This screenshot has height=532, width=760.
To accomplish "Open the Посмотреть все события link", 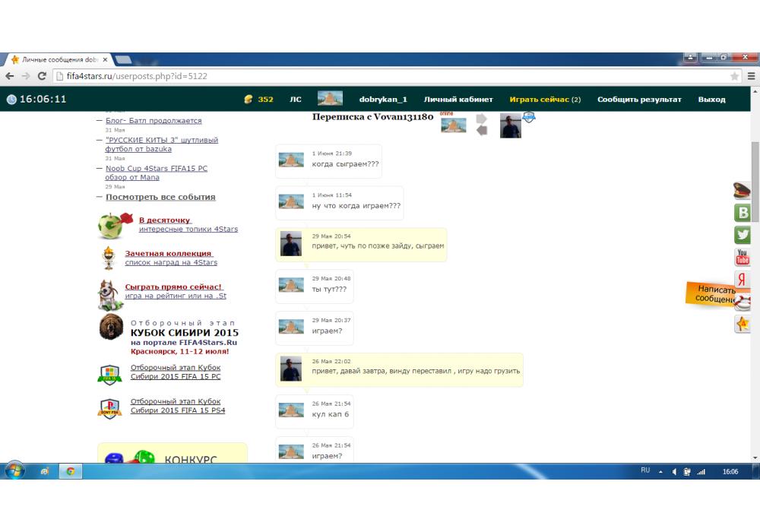I will [x=160, y=197].
